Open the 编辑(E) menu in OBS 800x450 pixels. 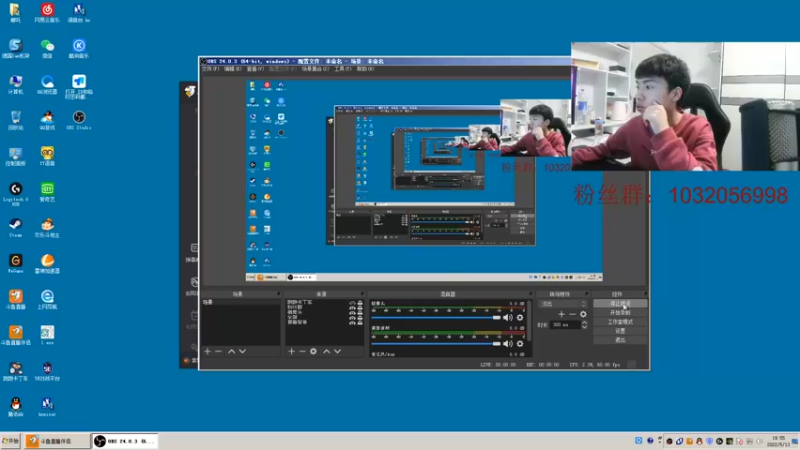(x=233, y=69)
